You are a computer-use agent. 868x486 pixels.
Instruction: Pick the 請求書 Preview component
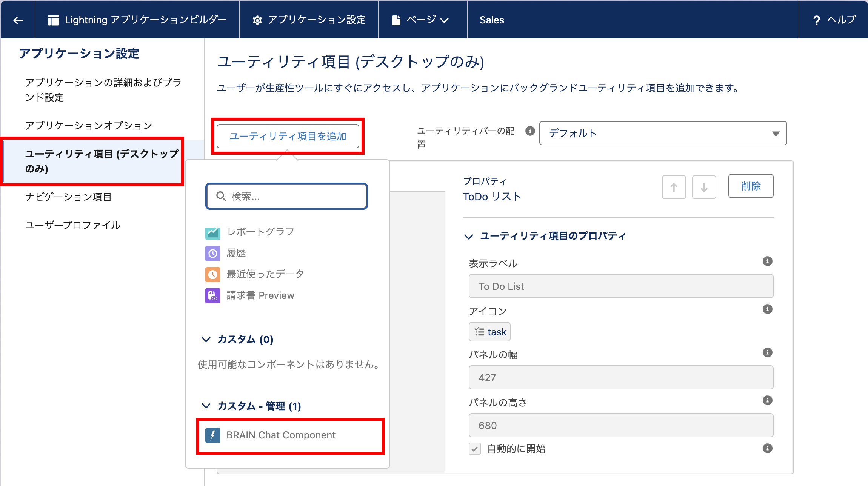coord(260,295)
